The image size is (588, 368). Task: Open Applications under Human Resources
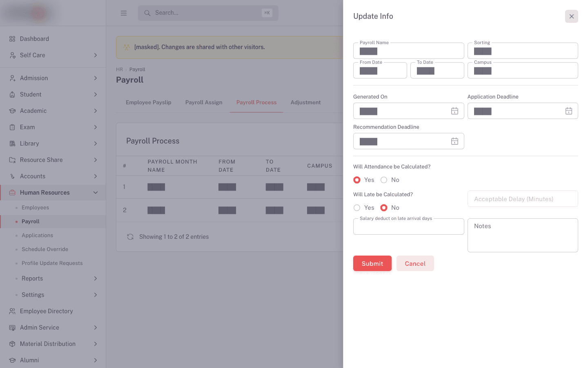point(38,236)
